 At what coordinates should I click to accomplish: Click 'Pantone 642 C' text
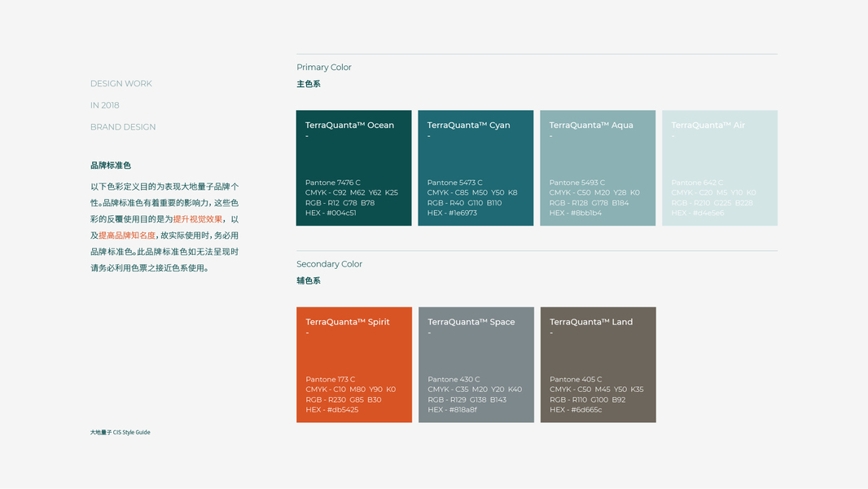pos(697,183)
